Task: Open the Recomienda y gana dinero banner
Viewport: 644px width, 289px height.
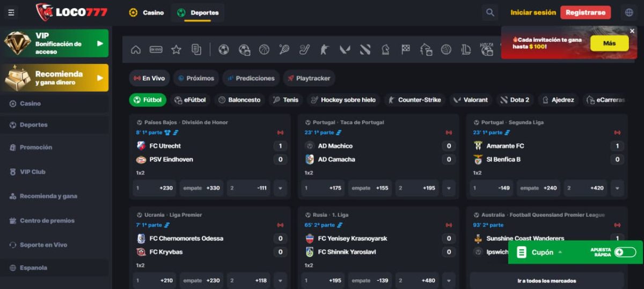Action: [x=56, y=78]
